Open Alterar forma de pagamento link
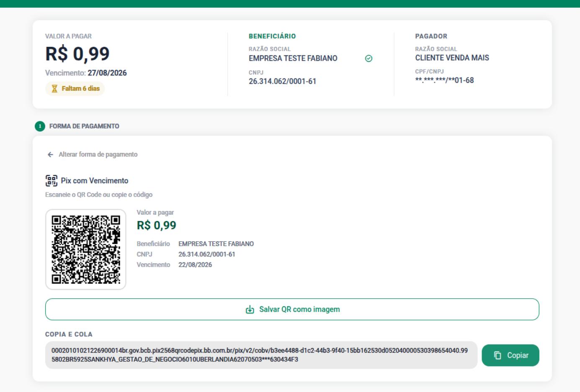The height and width of the screenshot is (392, 580). coord(98,154)
